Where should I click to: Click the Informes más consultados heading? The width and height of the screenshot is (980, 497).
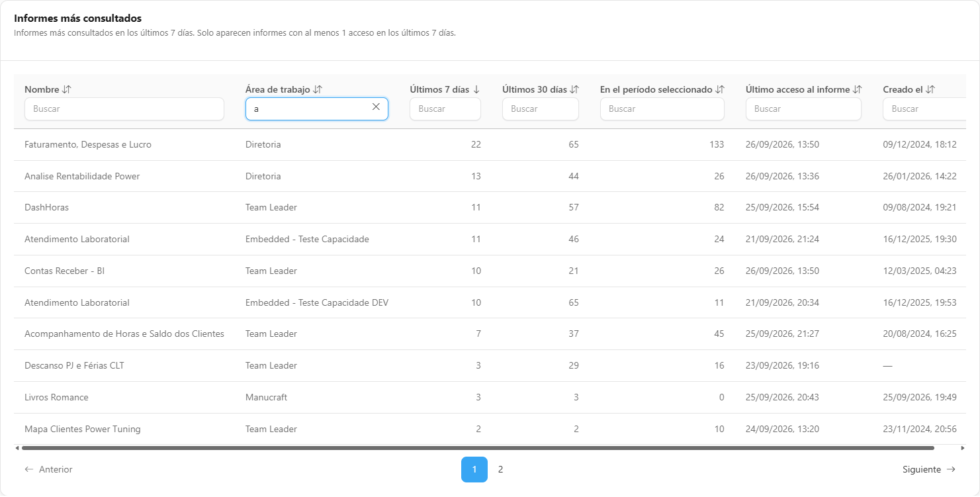[x=77, y=19]
